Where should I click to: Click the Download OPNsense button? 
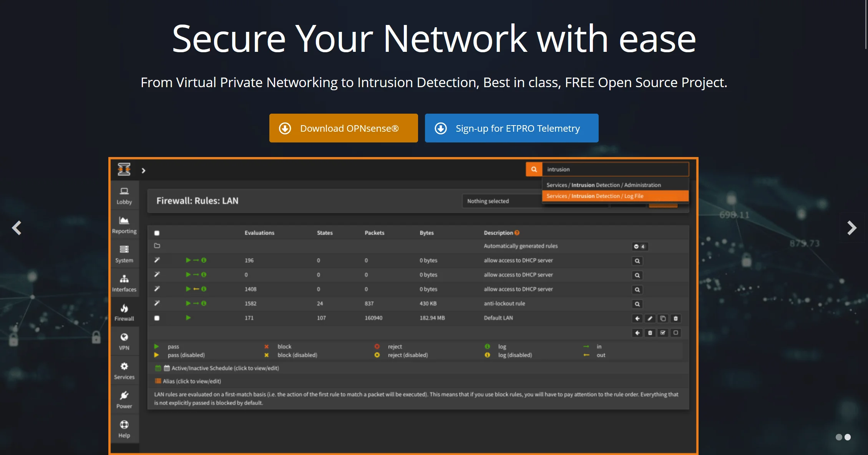344,128
